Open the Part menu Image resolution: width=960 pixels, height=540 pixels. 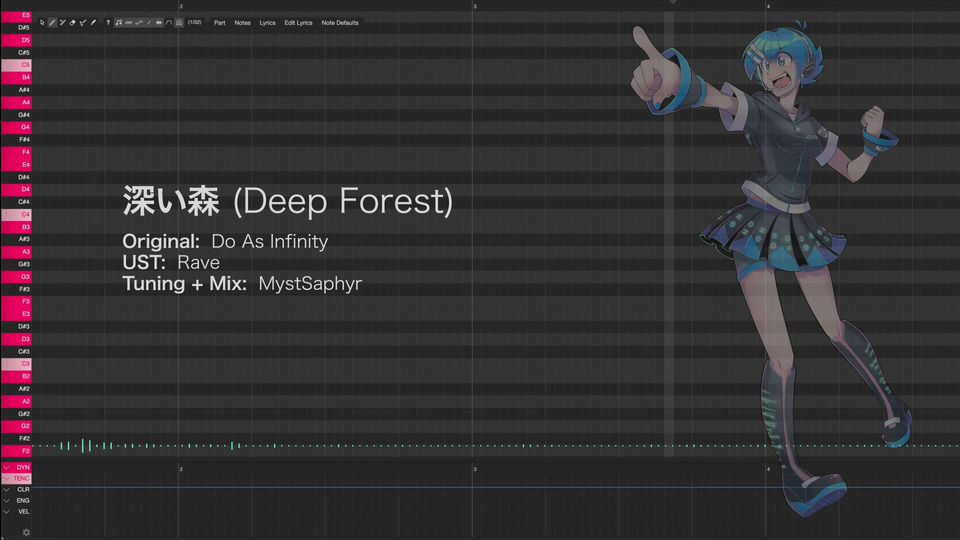(220, 23)
